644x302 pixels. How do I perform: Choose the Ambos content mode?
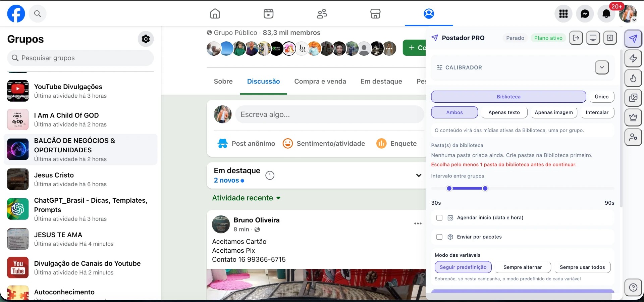tap(454, 112)
